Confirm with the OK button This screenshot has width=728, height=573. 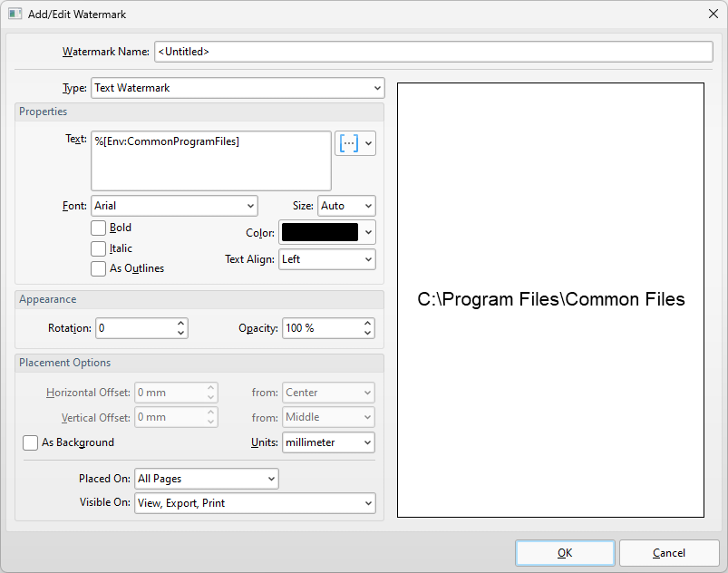pyautogui.click(x=565, y=553)
